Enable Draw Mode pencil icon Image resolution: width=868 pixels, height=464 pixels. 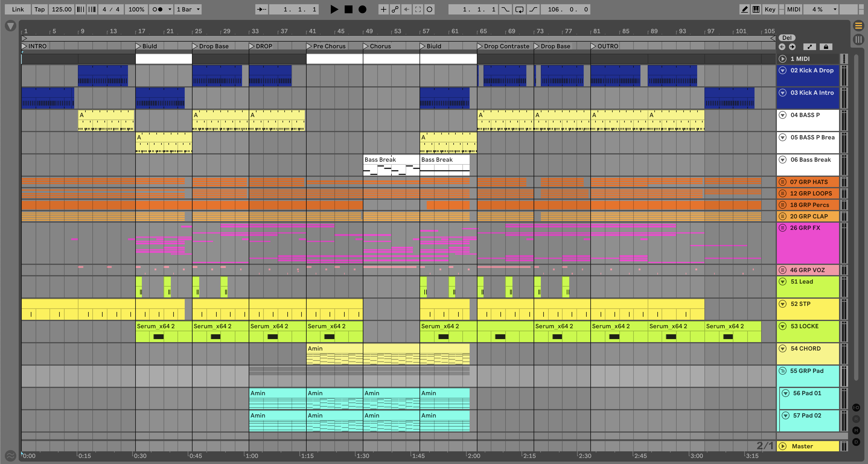pyautogui.click(x=744, y=9)
